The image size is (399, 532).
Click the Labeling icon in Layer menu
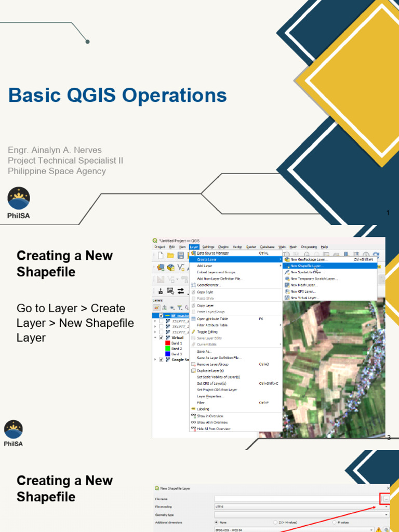click(193, 409)
